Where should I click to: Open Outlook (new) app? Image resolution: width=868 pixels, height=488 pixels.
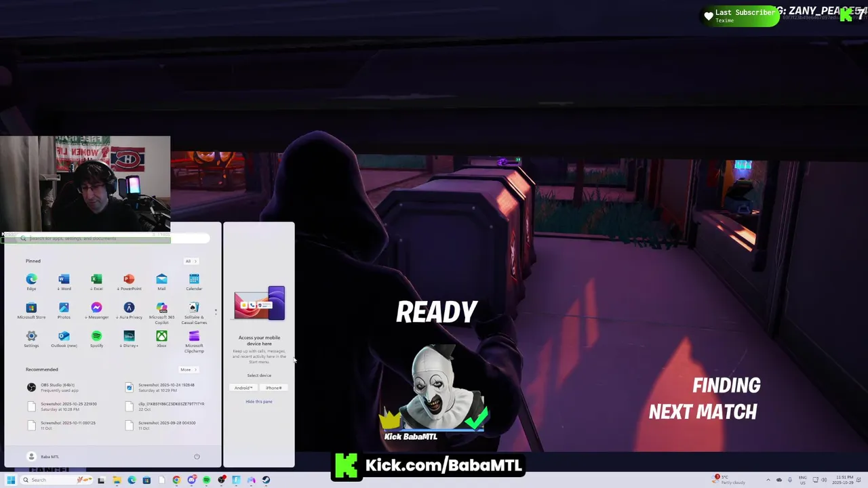64,339
